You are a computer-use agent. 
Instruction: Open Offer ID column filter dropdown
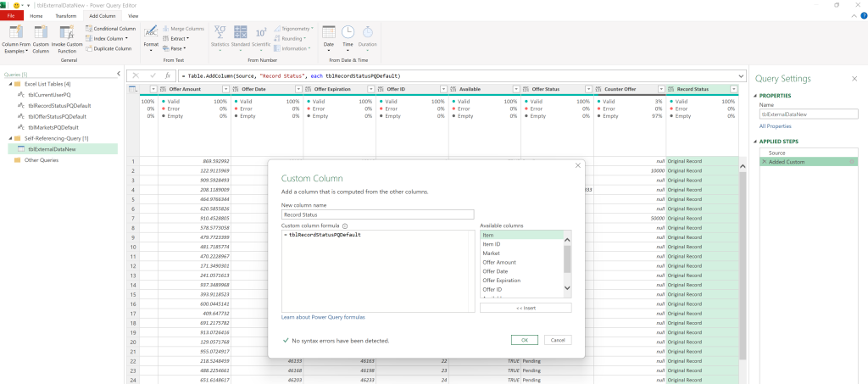point(443,89)
